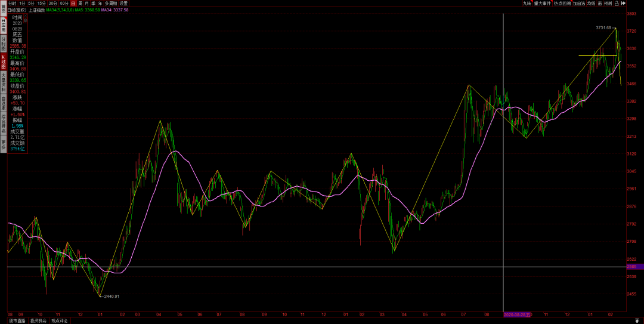The width and height of the screenshot is (644, 324).
Task: Select the 15分 period button
Action: tap(42, 4)
